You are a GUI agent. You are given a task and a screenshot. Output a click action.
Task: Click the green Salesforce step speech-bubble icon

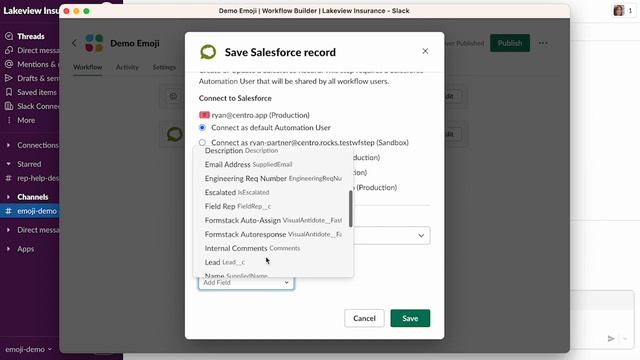click(x=208, y=52)
